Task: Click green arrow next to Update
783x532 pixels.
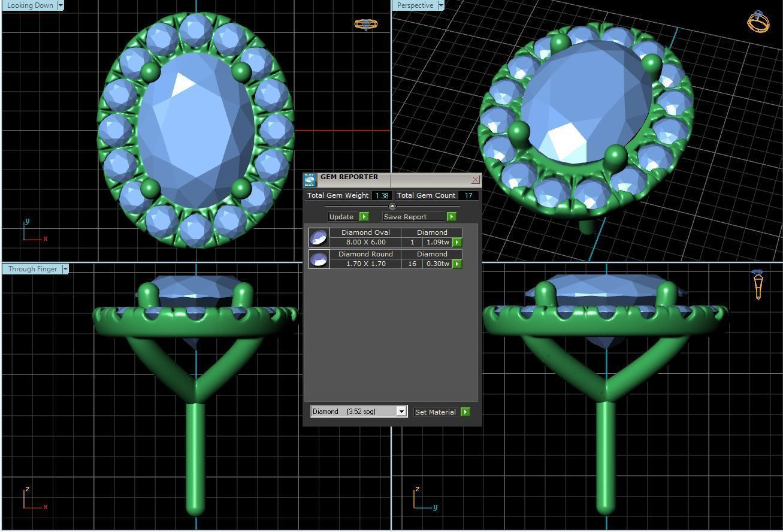Action: [364, 216]
